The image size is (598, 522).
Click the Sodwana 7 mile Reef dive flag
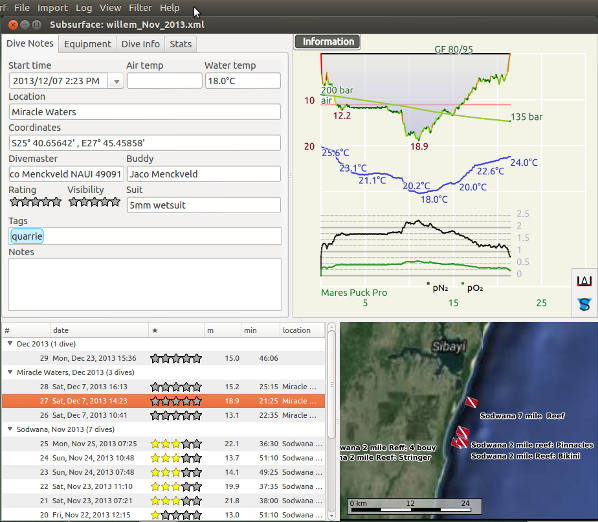coord(471,402)
